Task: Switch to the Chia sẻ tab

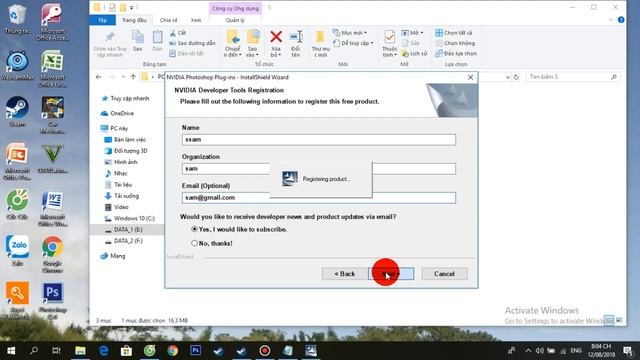Action: coord(168,20)
